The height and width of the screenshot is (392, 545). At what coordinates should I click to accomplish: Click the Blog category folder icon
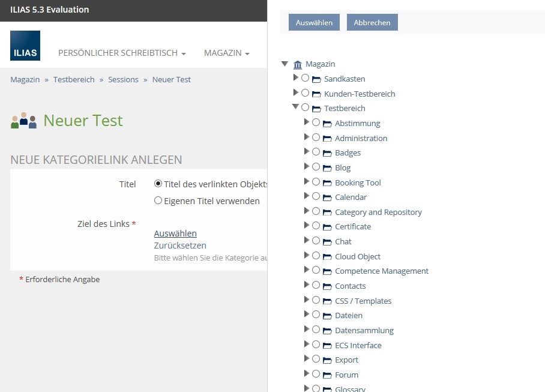(327, 168)
